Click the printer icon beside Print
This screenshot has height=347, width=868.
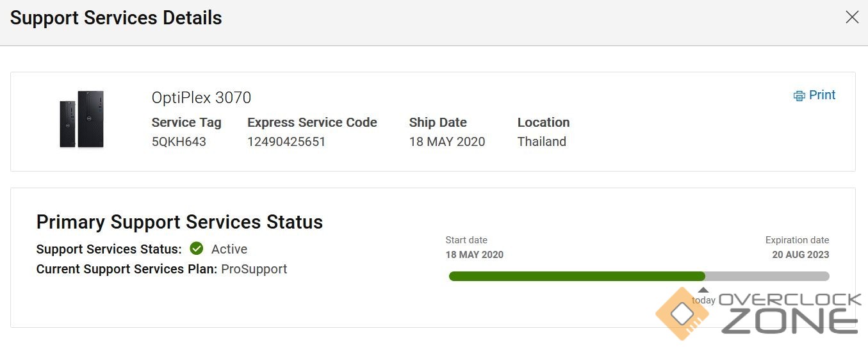click(799, 96)
